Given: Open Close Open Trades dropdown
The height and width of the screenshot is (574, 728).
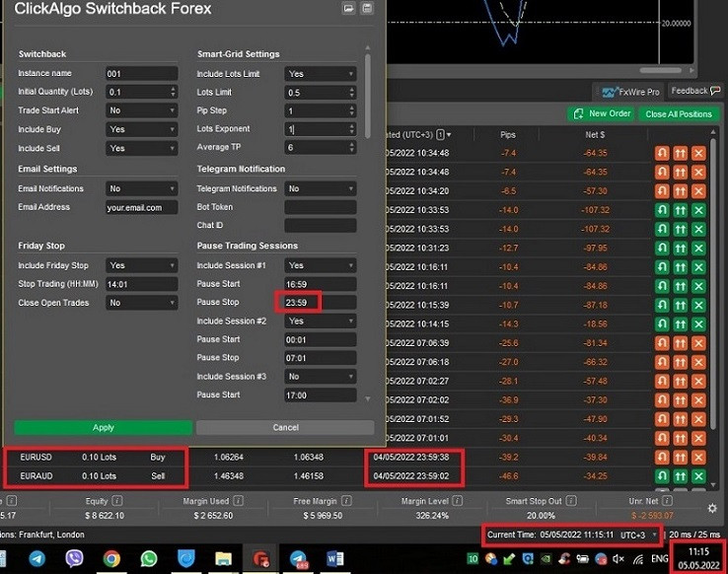Looking at the screenshot, I should (142, 303).
